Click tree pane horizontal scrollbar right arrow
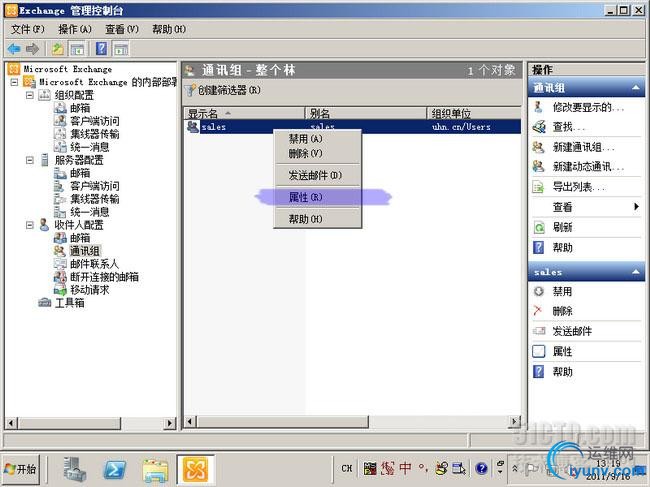Screen dimensions: 650x487 tap(169, 423)
